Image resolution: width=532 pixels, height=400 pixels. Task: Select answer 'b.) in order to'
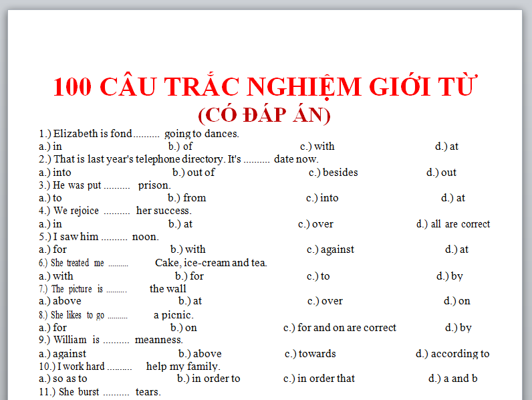click(209, 379)
